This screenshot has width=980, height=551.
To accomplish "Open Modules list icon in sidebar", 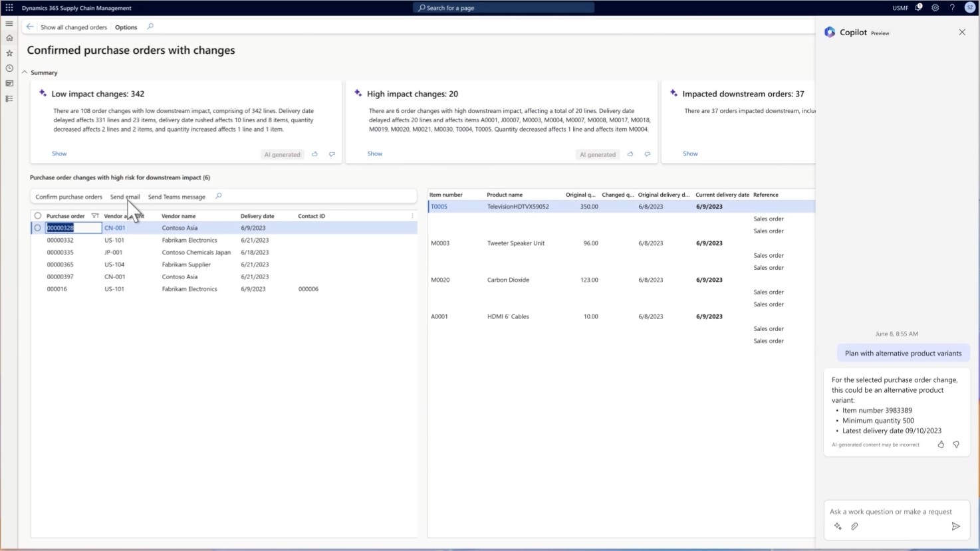I will point(9,99).
